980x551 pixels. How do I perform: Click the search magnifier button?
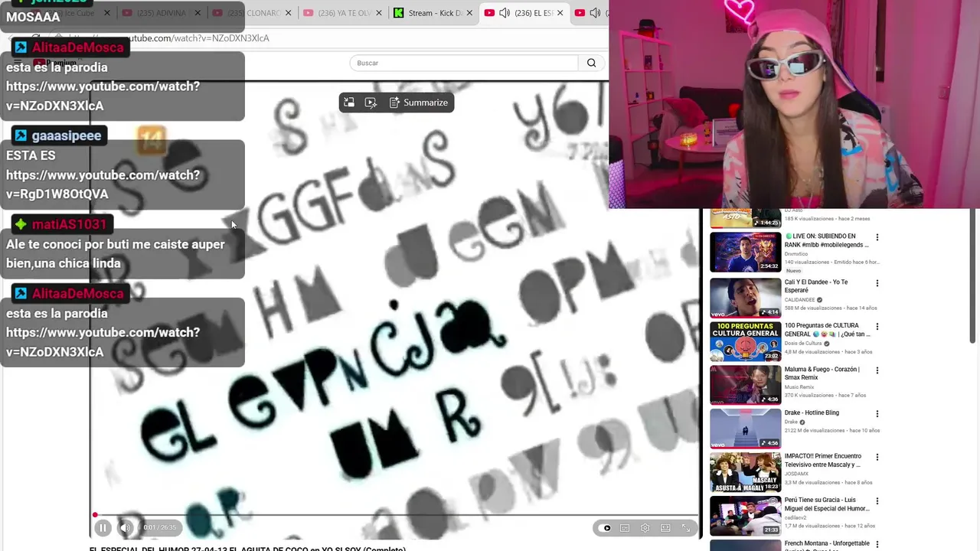(x=591, y=63)
